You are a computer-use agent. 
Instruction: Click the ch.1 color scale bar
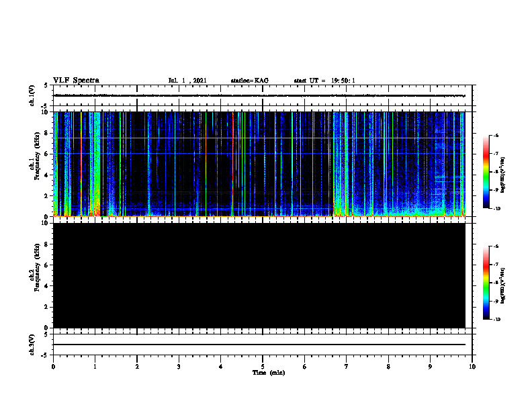[486, 172]
